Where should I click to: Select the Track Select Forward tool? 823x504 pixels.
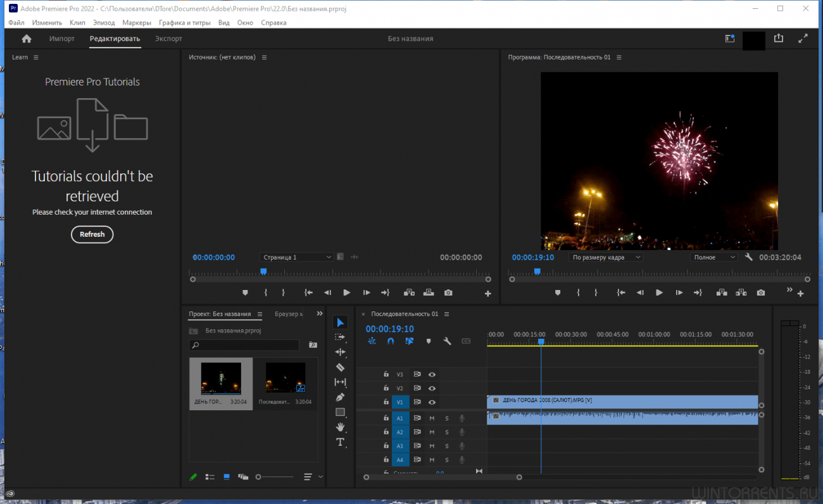point(340,337)
